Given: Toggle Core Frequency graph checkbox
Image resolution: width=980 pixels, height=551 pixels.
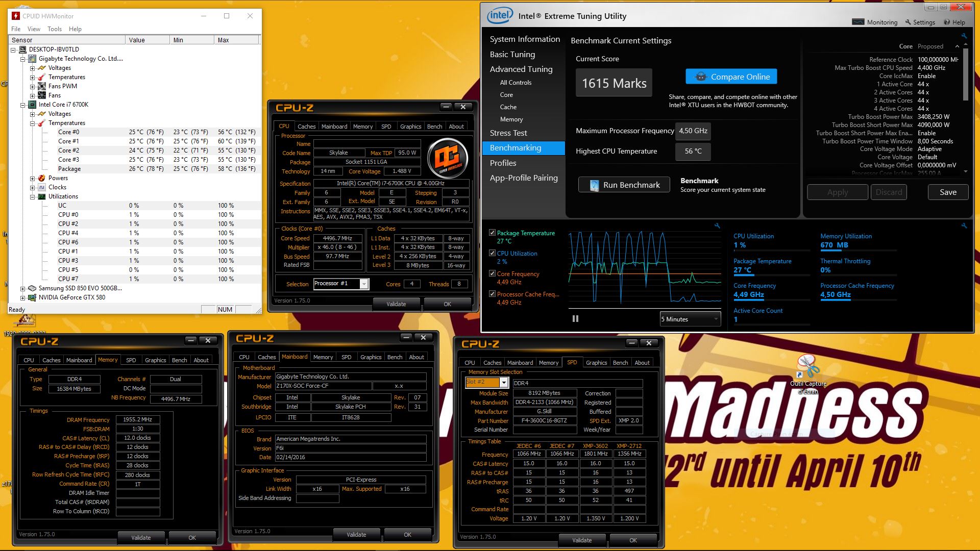Looking at the screenshot, I should tap(493, 273).
